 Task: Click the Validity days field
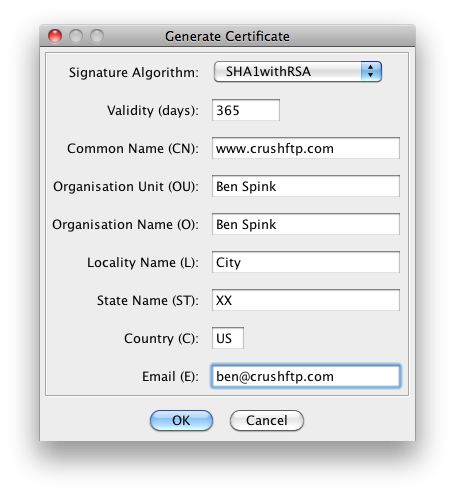pyautogui.click(x=246, y=110)
